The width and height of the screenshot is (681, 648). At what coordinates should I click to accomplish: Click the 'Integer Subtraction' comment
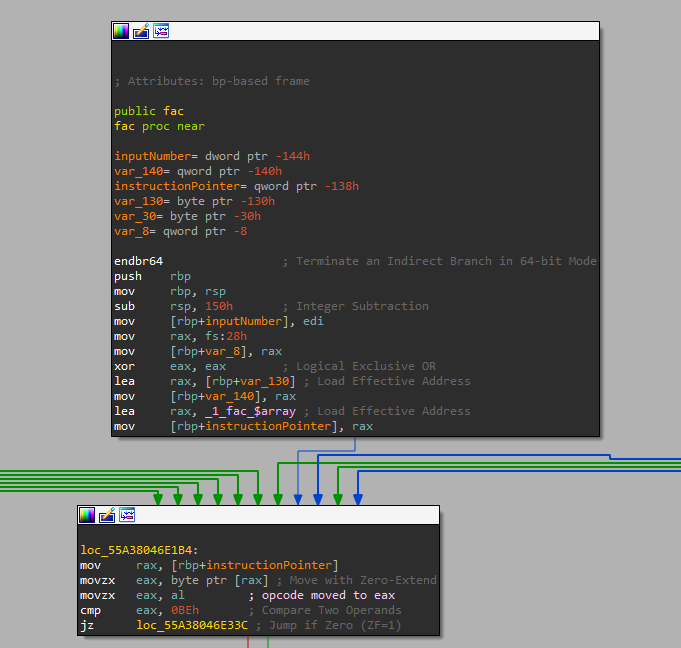[x=356, y=306]
